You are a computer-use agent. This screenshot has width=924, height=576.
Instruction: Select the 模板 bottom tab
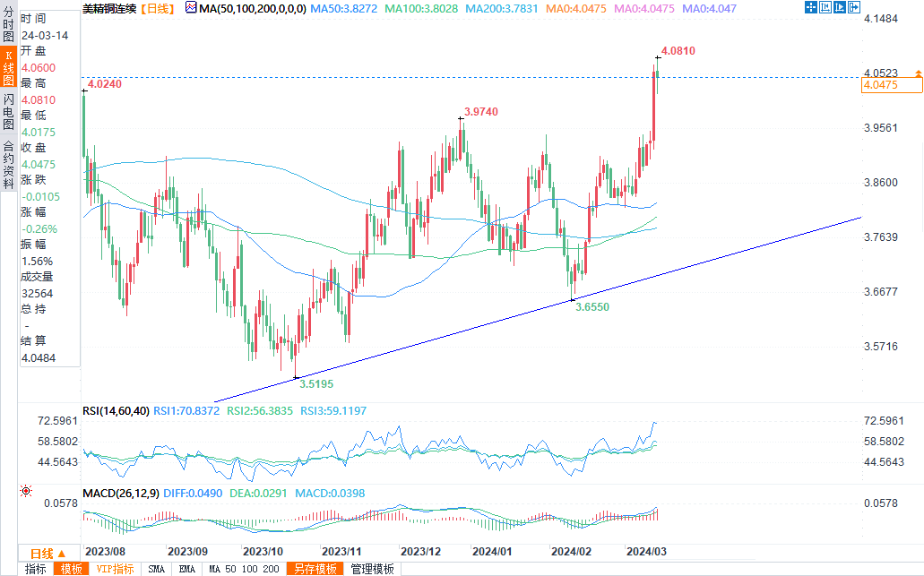tap(72, 569)
